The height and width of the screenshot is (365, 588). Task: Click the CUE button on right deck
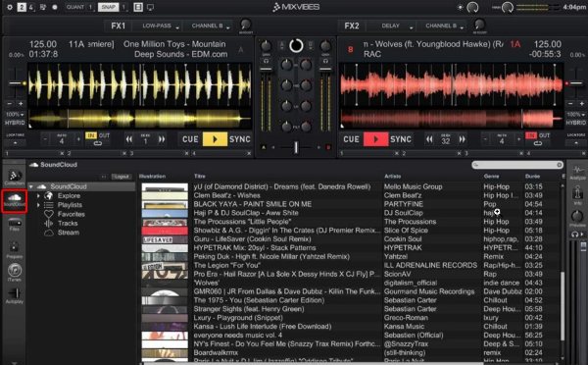351,139
